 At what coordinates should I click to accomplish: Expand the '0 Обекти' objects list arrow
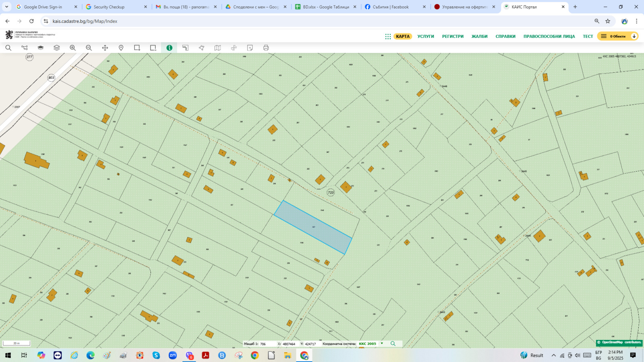click(634, 36)
